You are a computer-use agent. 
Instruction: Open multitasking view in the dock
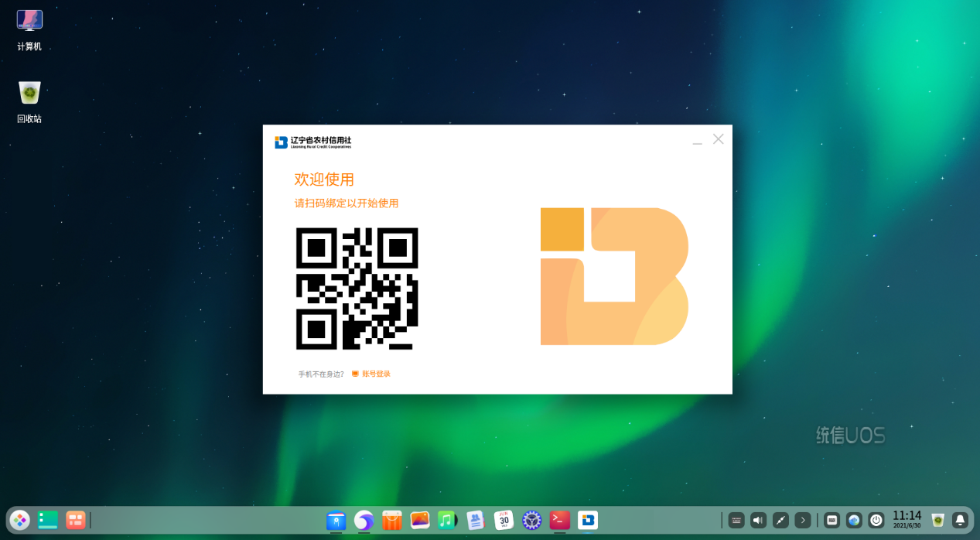point(75,520)
